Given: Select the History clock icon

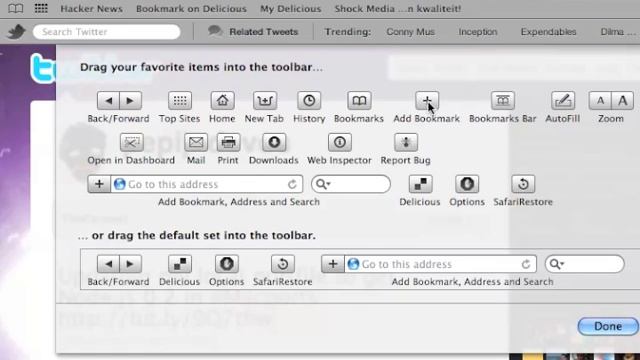Looking at the screenshot, I should [x=309, y=101].
